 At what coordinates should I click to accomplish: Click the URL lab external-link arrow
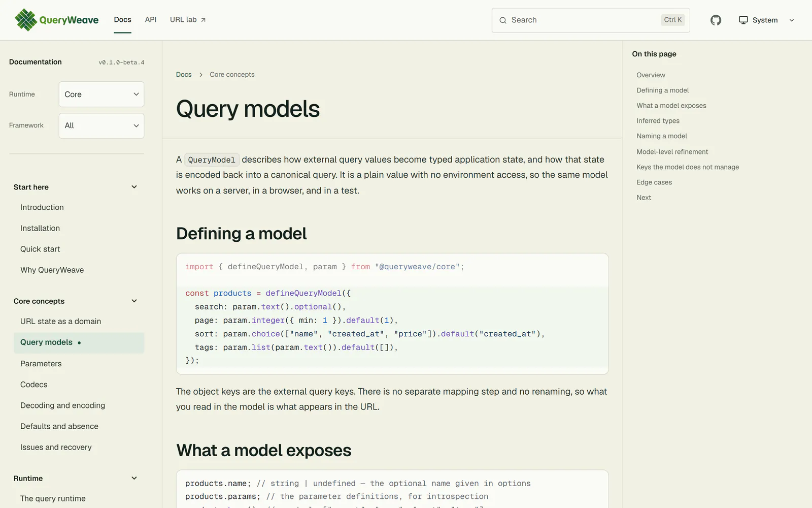click(204, 20)
